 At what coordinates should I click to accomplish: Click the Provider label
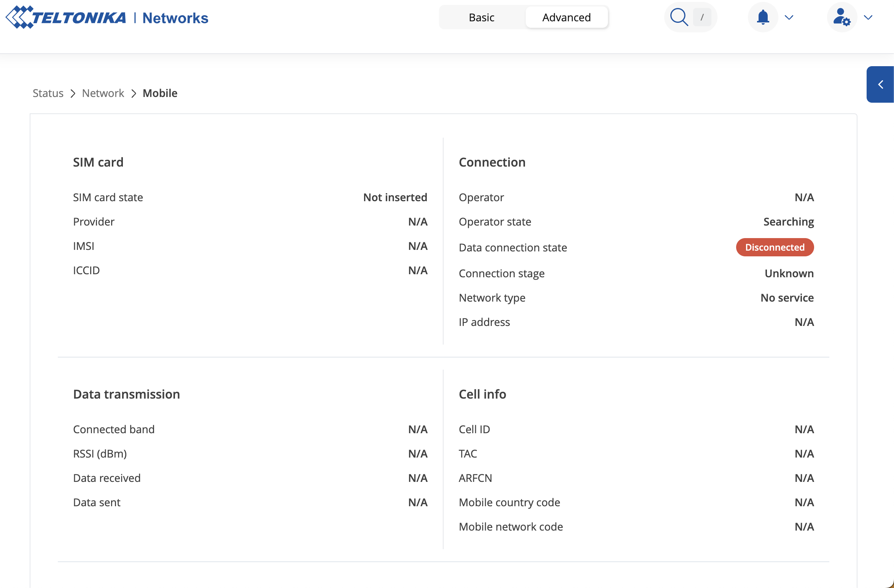click(x=94, y=222)
